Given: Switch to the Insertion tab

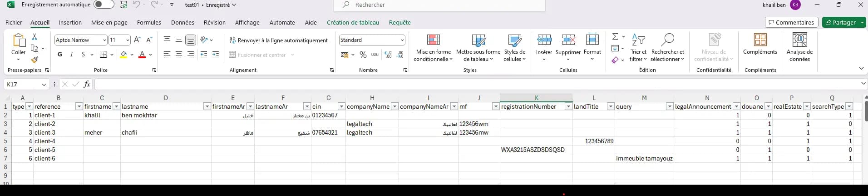Looking at the screenshot, I should point(70,22).
